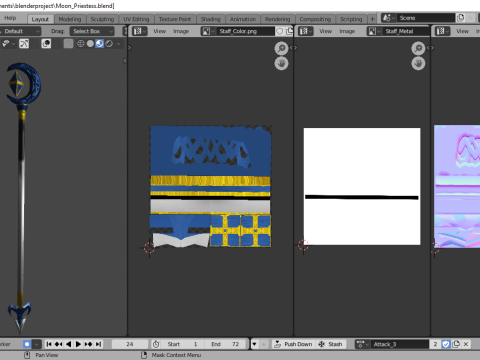Edit the Staff_Color.png image name field
Screen dimensions: 480x360
[245, 31]
